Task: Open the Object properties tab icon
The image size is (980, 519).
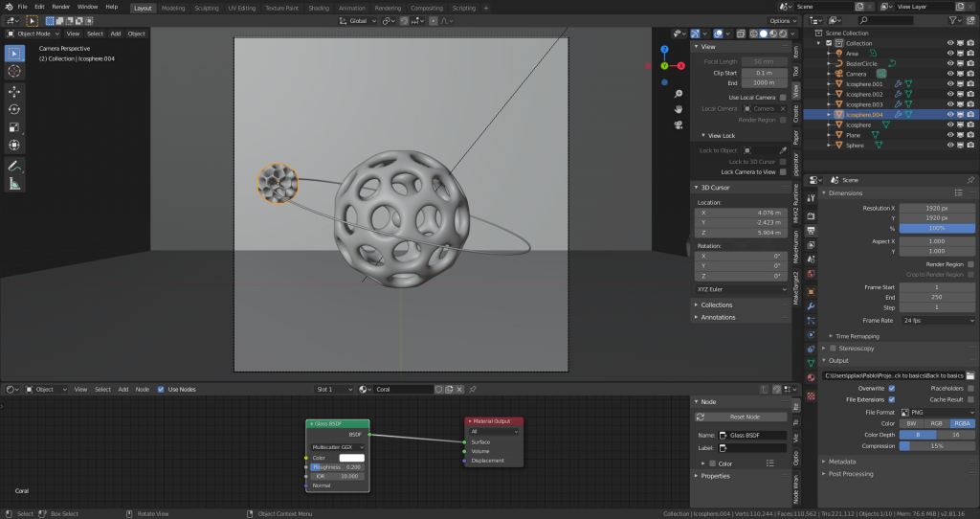Action: click(811, 291)
